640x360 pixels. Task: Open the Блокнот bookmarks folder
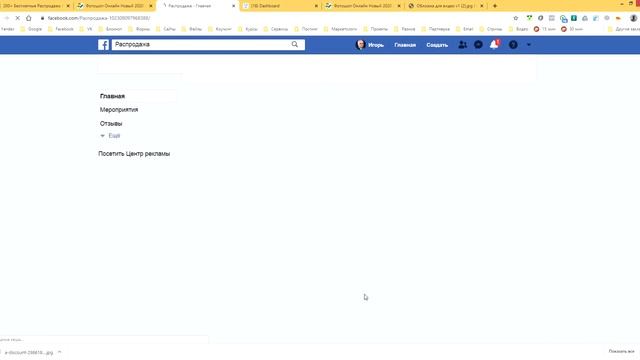click(110, 29)
